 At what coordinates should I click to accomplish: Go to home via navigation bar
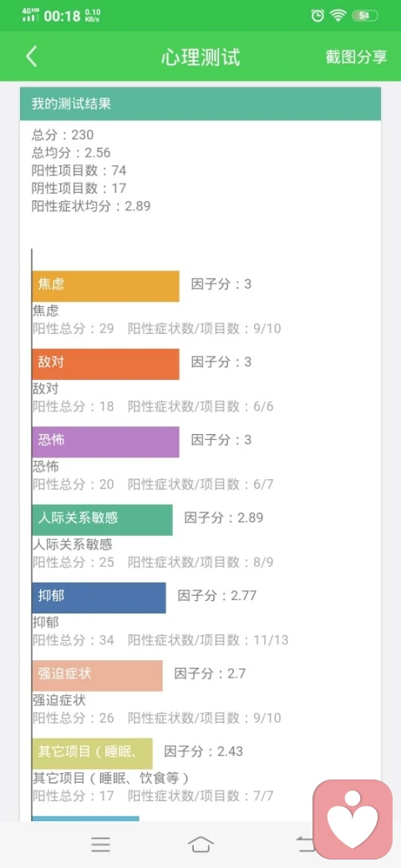[200, 844]
